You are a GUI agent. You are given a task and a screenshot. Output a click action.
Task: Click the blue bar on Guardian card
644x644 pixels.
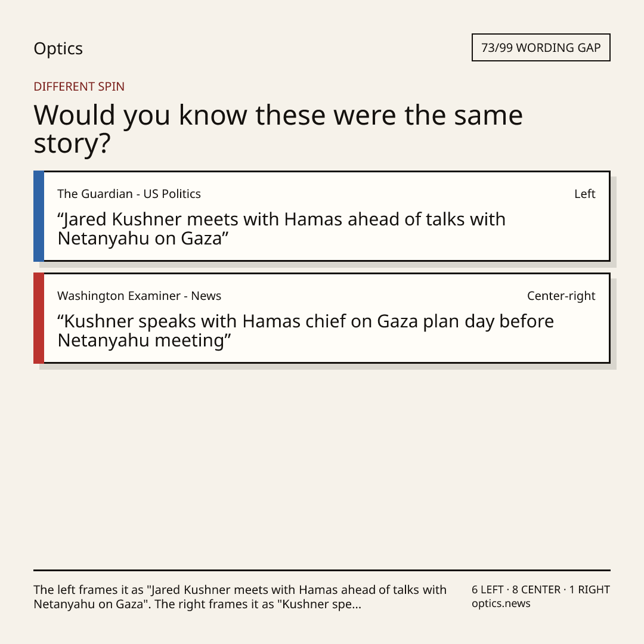(39, 216)
